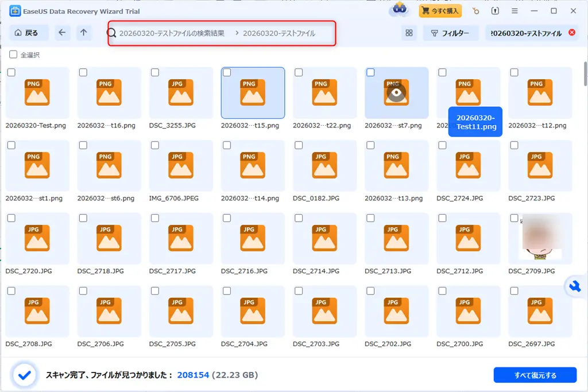The image size is (588, 392).
Task: Click the upgrade arrow icon in title bar
Action: point(495,11)
